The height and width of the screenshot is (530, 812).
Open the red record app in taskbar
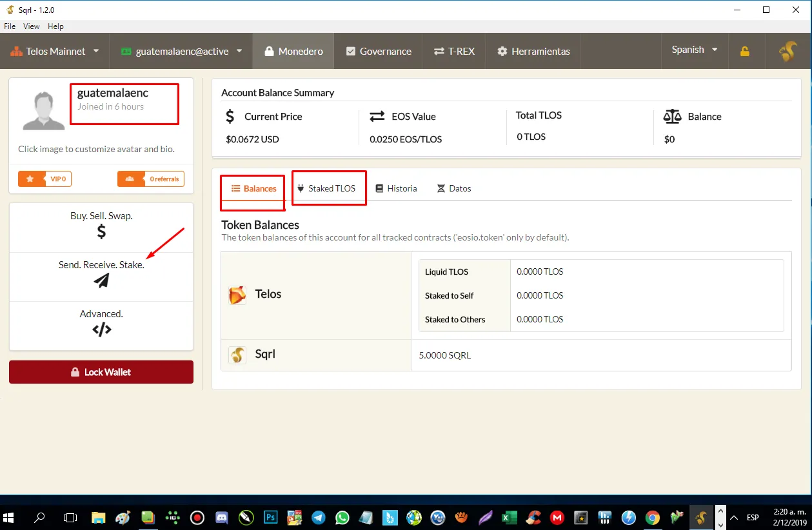(197, 518)
